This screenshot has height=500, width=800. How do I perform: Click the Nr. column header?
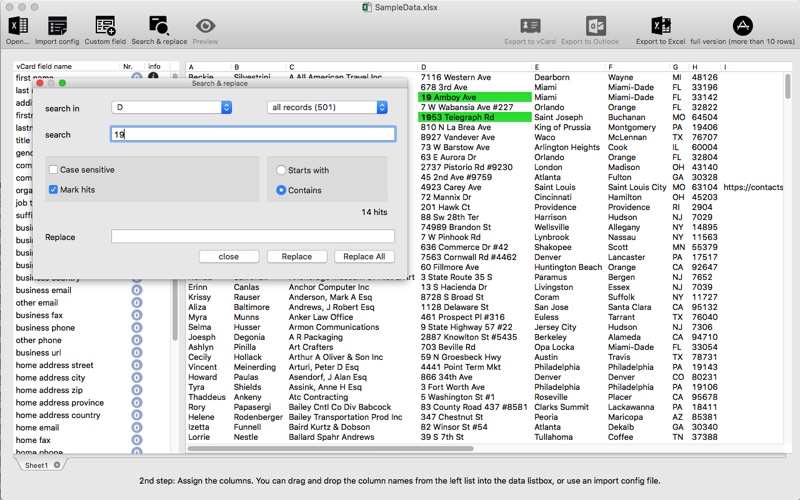click(132, 66)
